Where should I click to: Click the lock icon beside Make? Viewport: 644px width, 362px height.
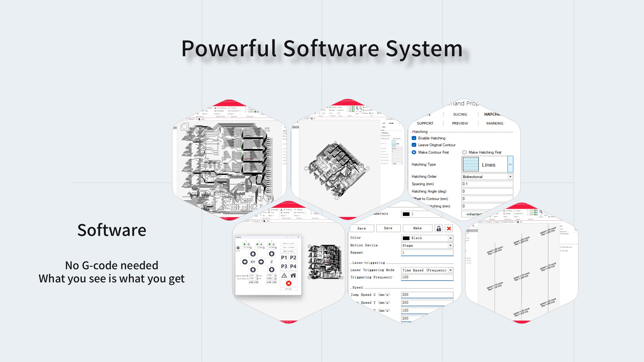(439, 229)
